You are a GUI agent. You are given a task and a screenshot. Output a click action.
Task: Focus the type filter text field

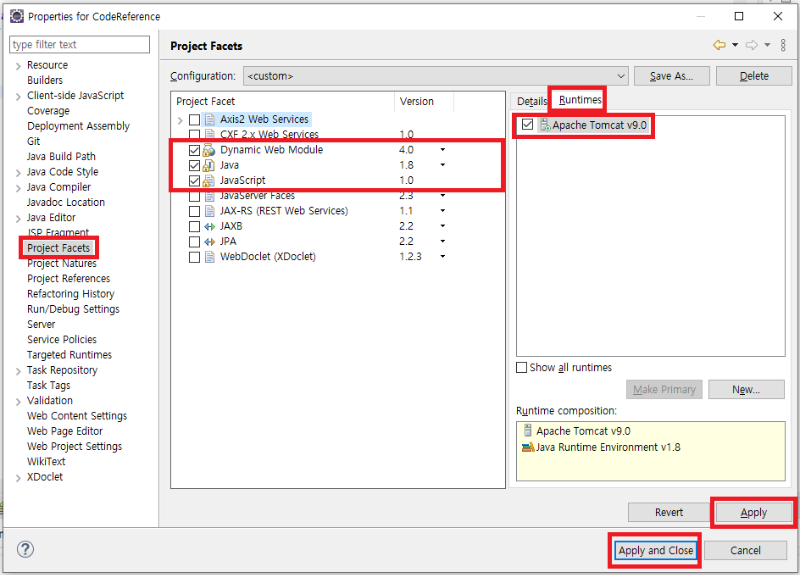[x=80, y=44]
